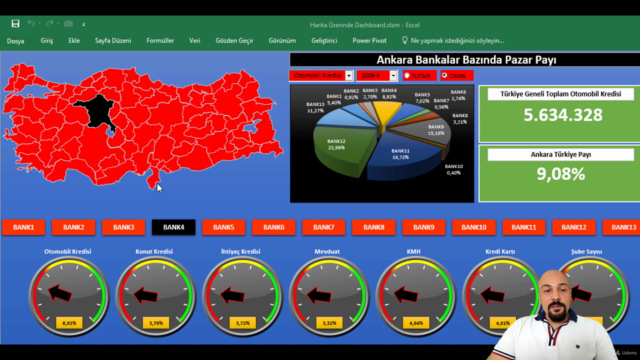This screenshot has height=360, width=640.
Task: Click the BANK10 0,40% pie label
Action: 453,170
